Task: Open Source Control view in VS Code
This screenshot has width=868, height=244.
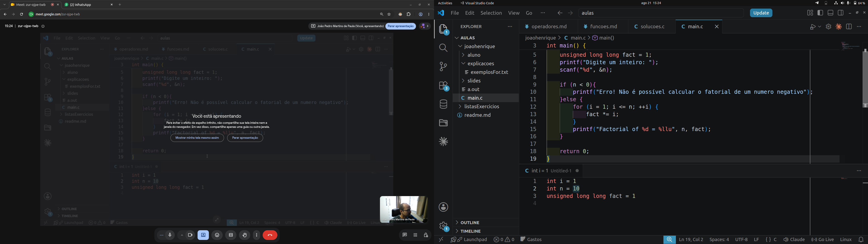Action: point(443,67)
